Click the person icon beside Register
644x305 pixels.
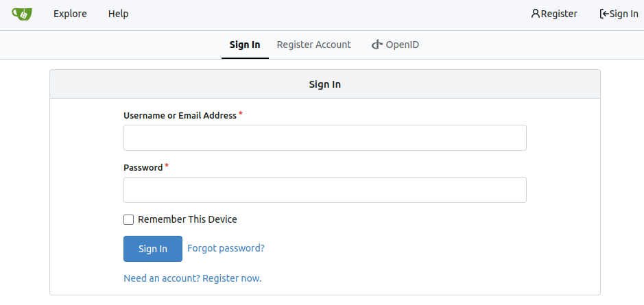point(536,14)
